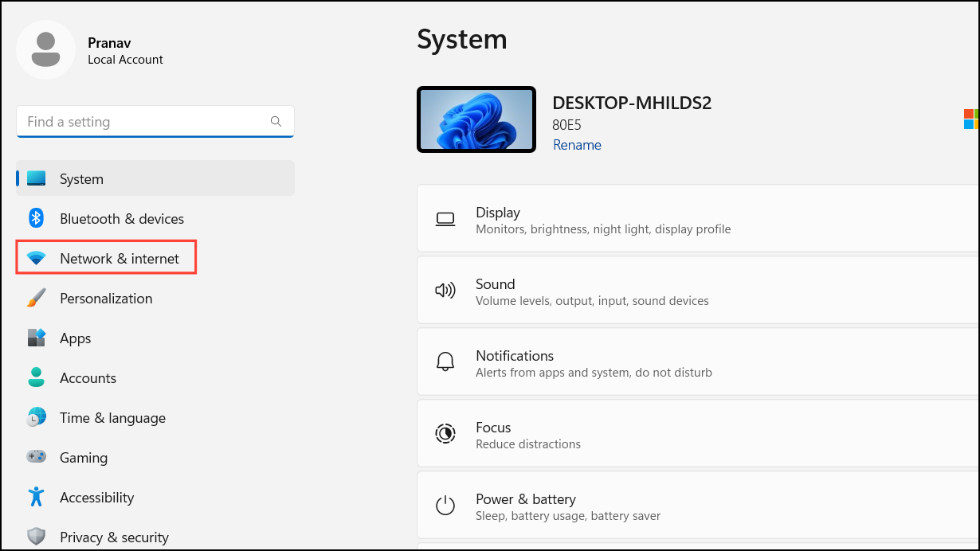Click the Accounts person icon
Viewport: 980px width, 551px height.
tap(36, 377)
